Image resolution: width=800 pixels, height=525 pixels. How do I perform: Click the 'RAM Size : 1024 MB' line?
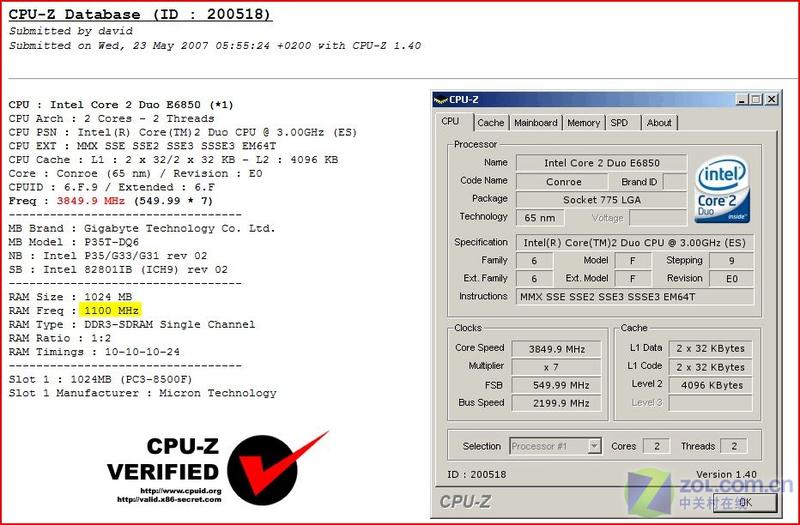[70, 296]
